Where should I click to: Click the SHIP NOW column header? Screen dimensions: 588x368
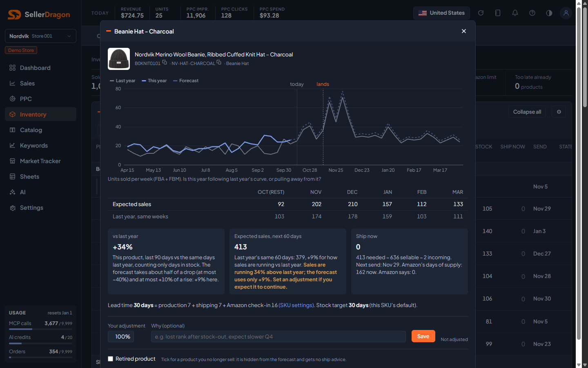[512, 147]
